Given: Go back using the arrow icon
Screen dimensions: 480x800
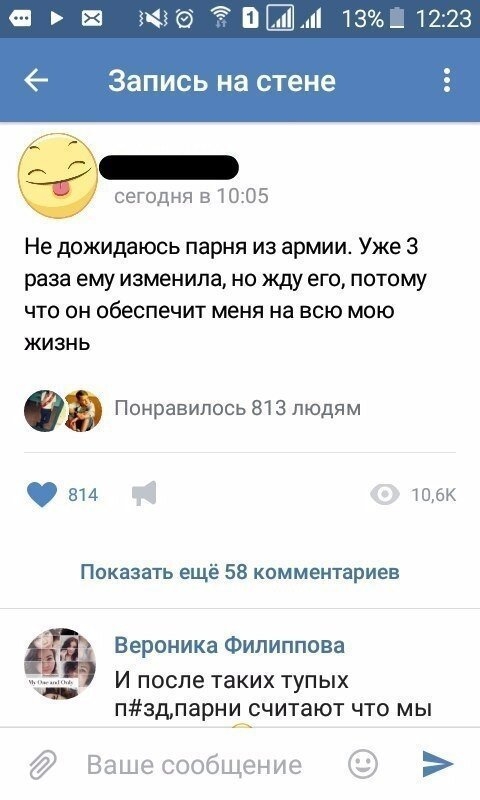Looking at the screenshot, I should click(36, 81).
